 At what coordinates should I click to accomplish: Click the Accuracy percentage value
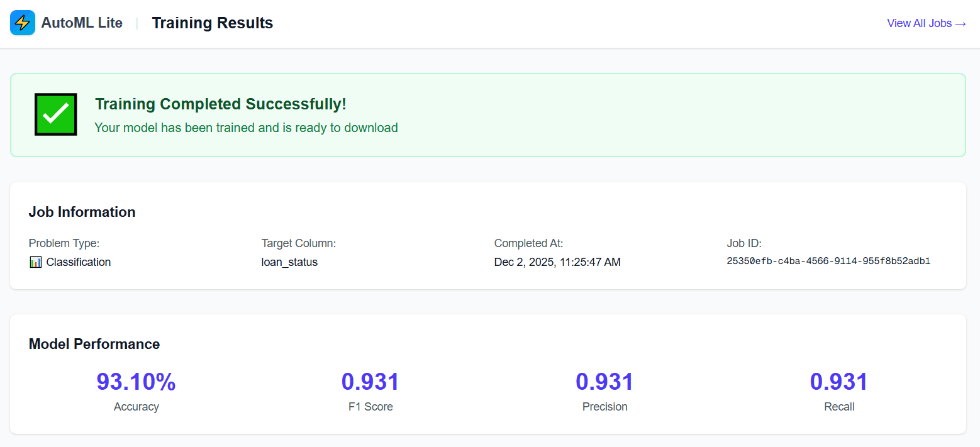(x=136, y=382)
